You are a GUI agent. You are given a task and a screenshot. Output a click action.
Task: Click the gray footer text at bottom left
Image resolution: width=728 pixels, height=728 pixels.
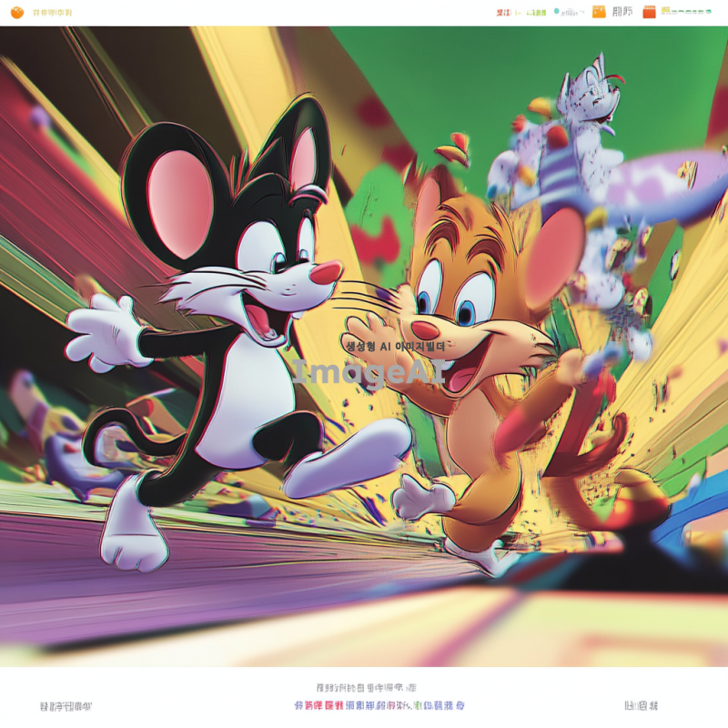(66, 706)
